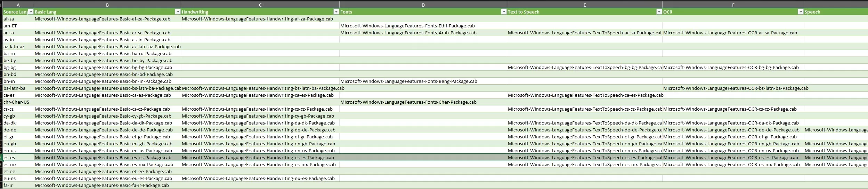Click the Speech header cell

(x=836, y=12)
